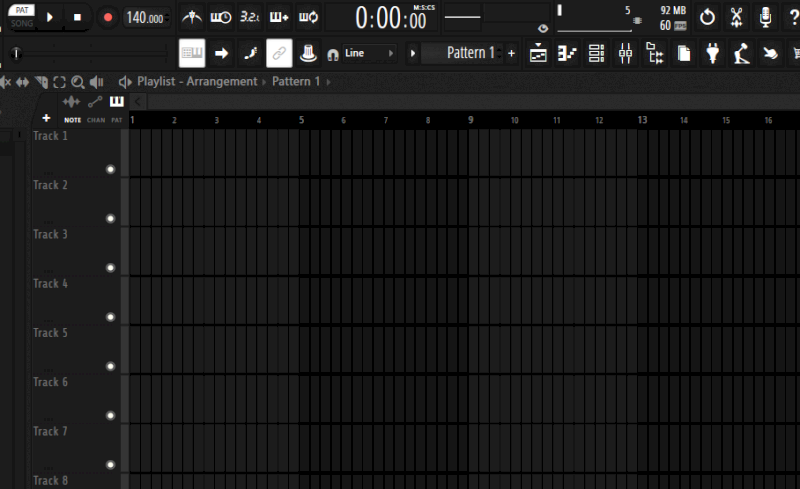Click the audio waveform icon above track list
Viewport: 800px width, 489px height.
(x=71, y=102)
